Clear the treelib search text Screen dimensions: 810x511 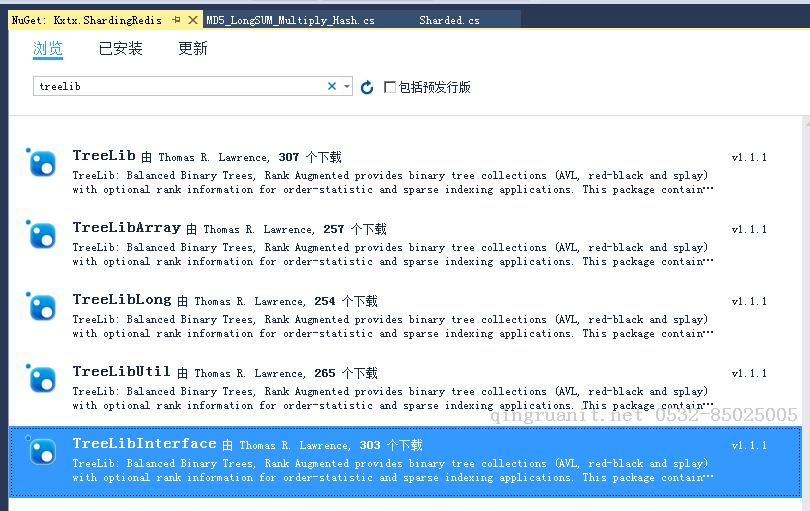[332, 87]
